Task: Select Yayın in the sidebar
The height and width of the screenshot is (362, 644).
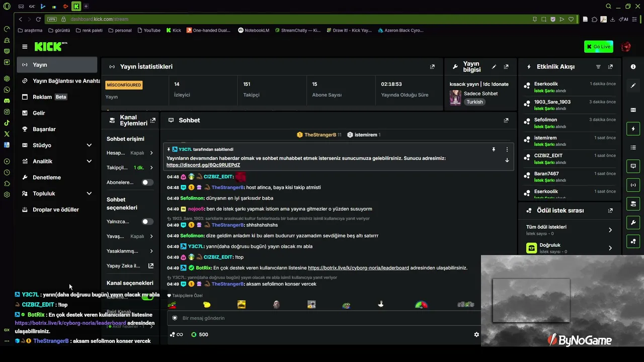Action: click(57, 65)
